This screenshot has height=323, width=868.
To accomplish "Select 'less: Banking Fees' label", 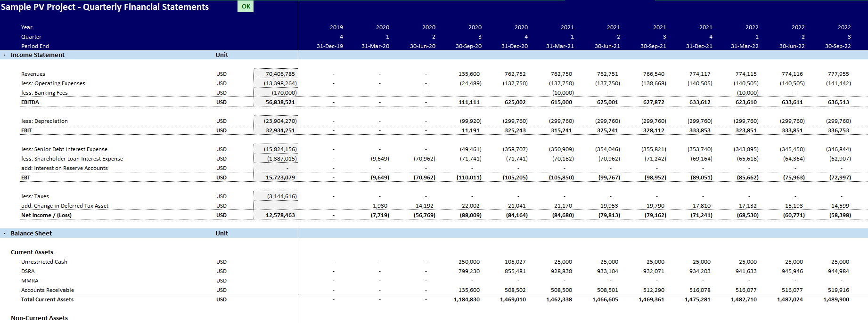I will (44, 93).
